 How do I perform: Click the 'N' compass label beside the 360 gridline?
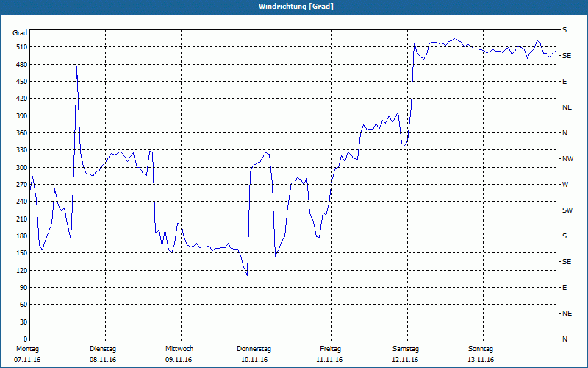[564, 133]
